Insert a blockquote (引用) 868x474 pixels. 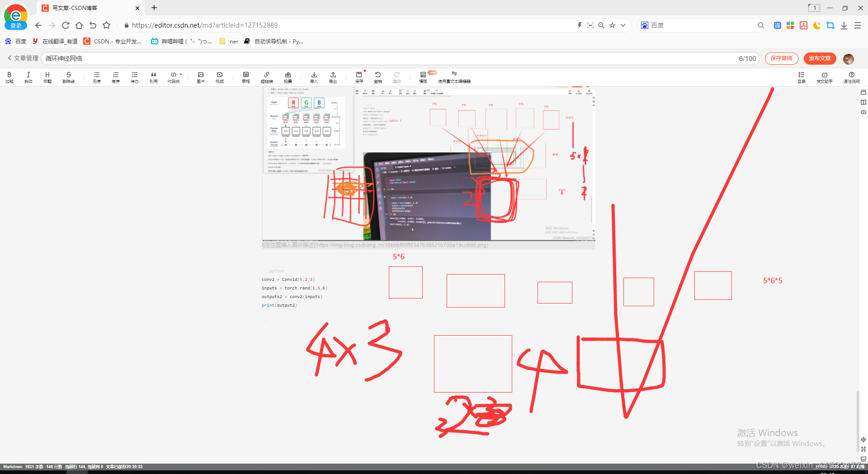coord(154,77)
